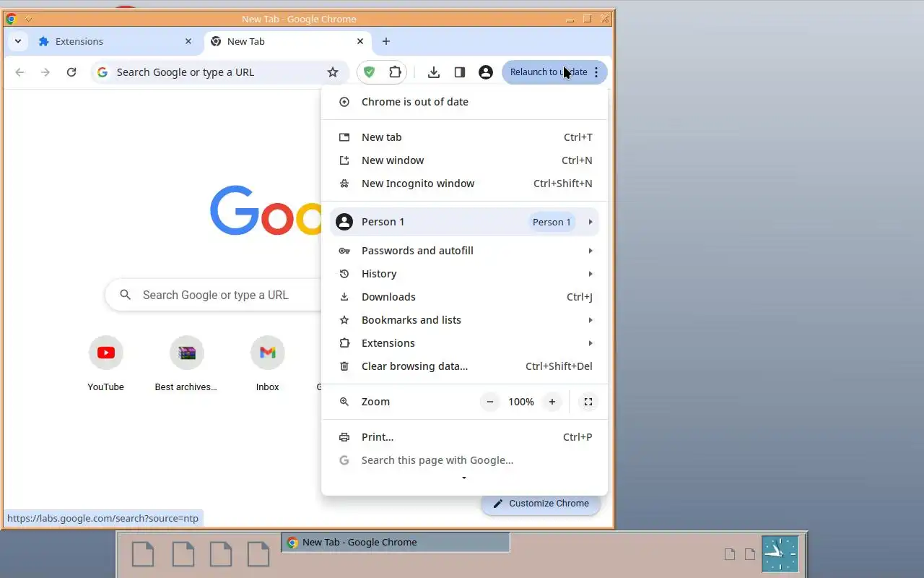Click the three-dot Chrome menu icon
Viewport: 924px width, 578px height.
(x=596, y=72)
